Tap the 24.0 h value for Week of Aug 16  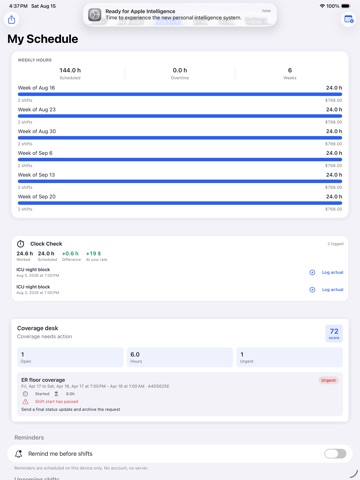click(334, 88)
